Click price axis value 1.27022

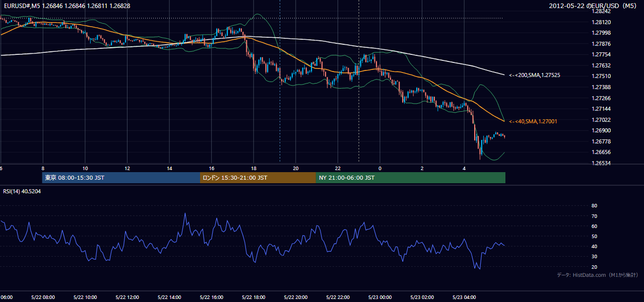tap(601, 120)
